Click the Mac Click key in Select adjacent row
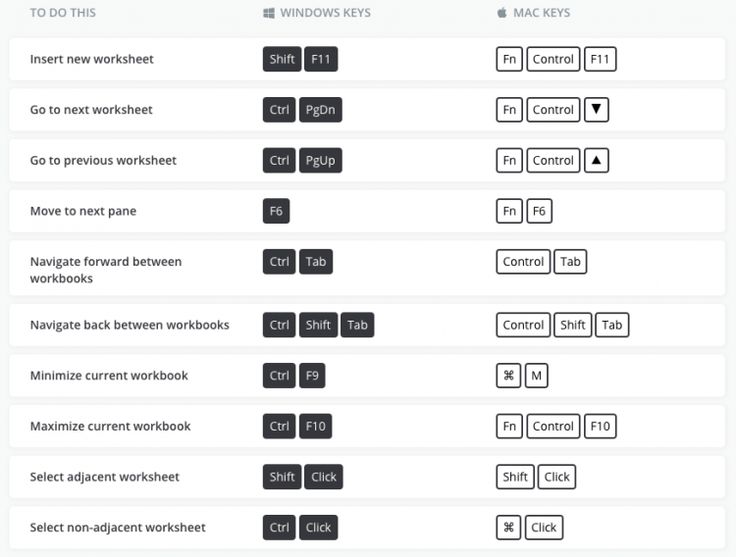Image resolution: width=736 pixels, height=557 pixels. coord(557,477)
